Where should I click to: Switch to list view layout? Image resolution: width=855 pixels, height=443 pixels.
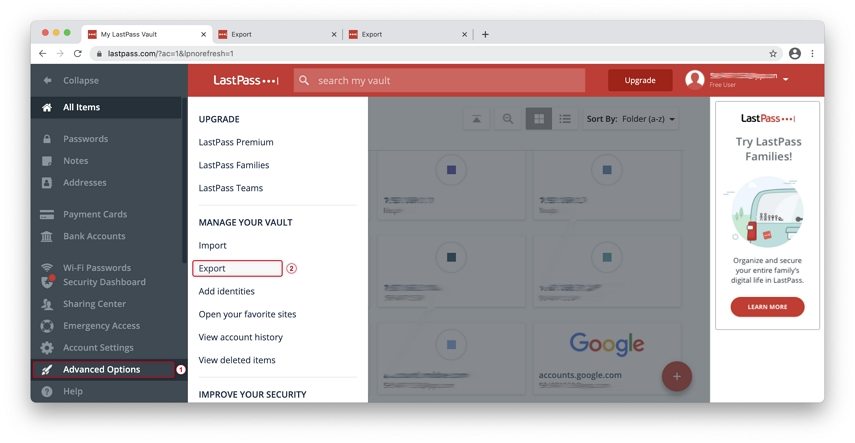pos(565,119)
